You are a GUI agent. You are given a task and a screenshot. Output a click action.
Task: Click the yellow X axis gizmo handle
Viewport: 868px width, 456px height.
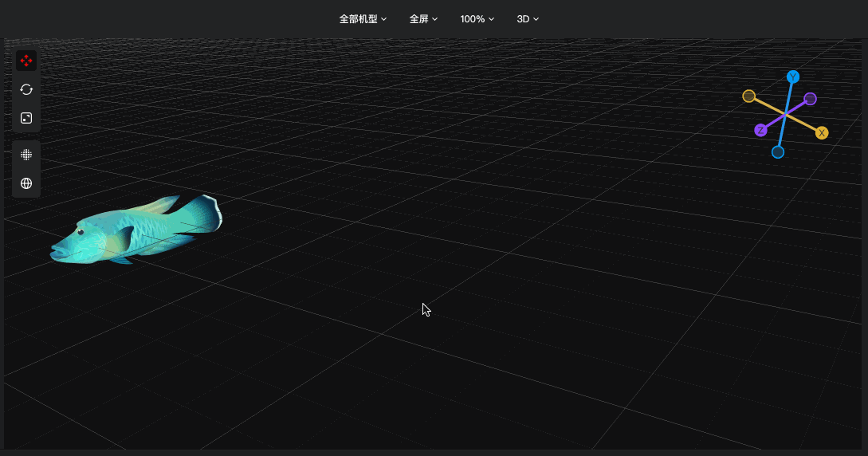822,133
